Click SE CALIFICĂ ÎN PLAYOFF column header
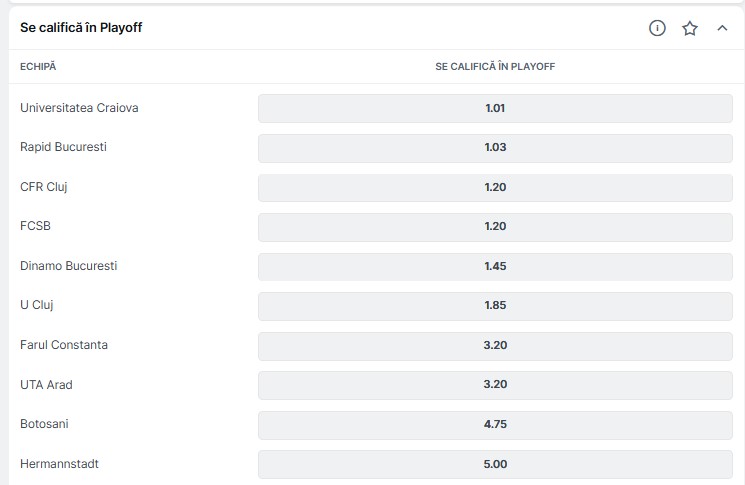The width and height of the screenshot is (745, 485). point(495,66)
